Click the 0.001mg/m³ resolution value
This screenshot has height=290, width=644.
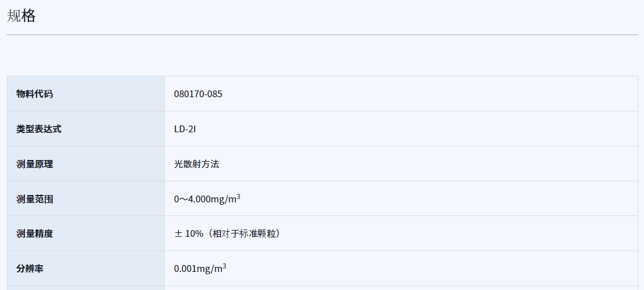pos(199,269)
